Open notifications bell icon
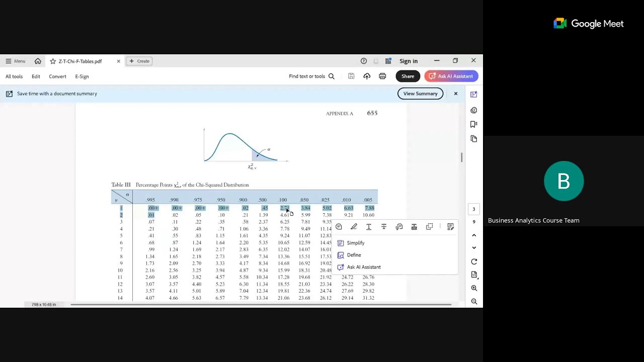This screenshot has width=644, height=362. [x=376, y=61]
